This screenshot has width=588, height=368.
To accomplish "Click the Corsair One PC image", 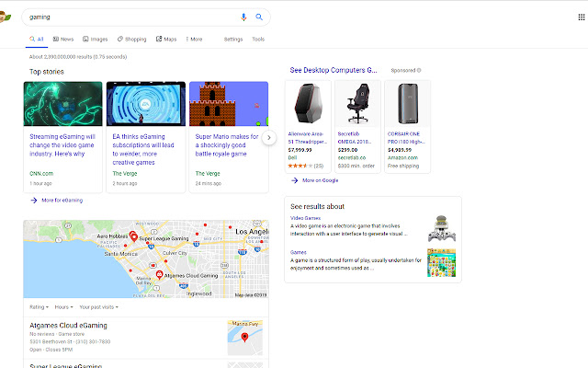I will click(408, 104).
